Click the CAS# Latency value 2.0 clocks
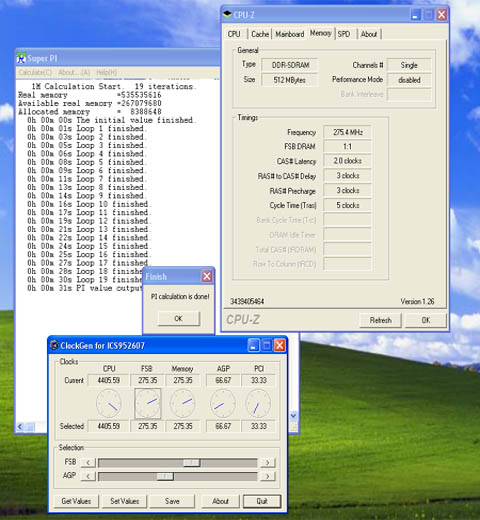 coord(347,161)
